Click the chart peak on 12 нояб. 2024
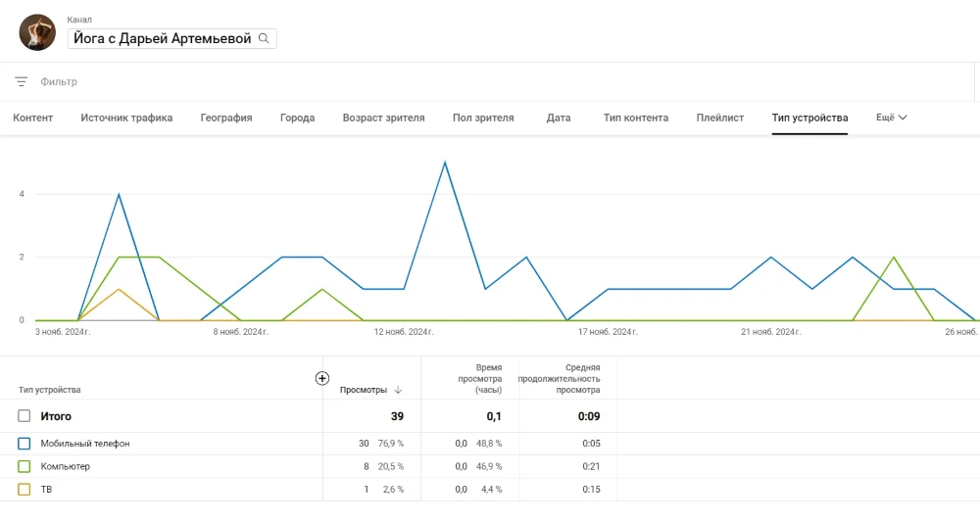 click(445, 163)
